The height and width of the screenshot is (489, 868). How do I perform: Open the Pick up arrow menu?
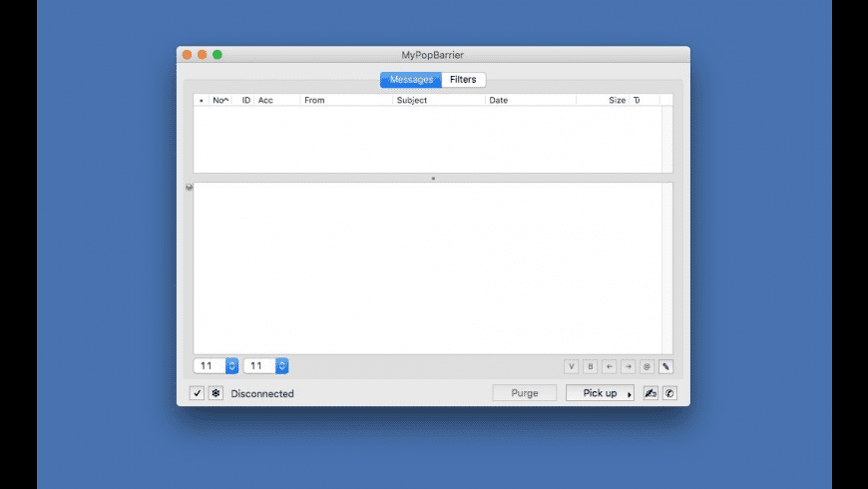click(x=630, y=395)
